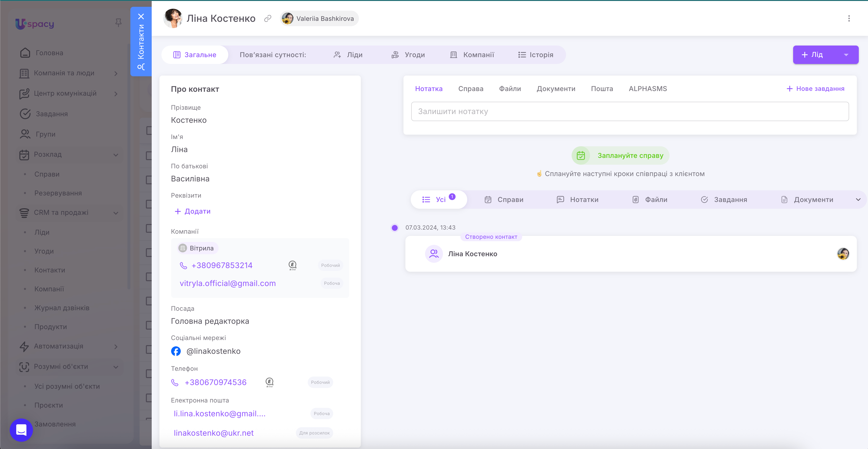Close the Контакти side panel
The image size is (868, 449).
tap(141, 16)
